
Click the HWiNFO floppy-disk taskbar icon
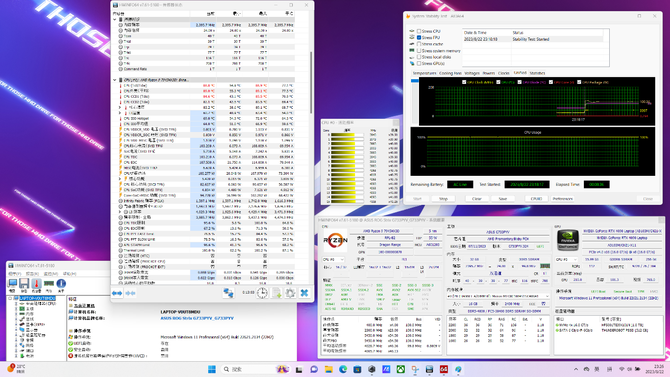[429, 369]
